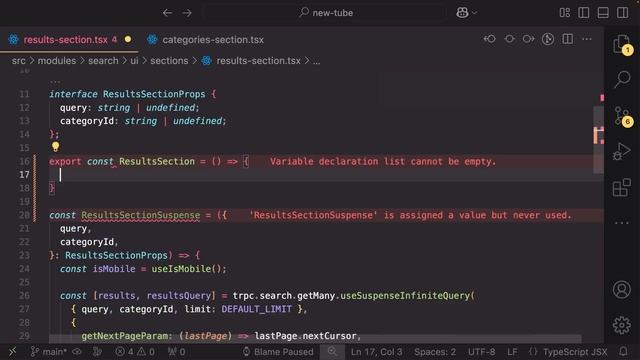Open the Source Control view
Image resolution: width=640 pixels, height=360 pixels.
(622, 116)
